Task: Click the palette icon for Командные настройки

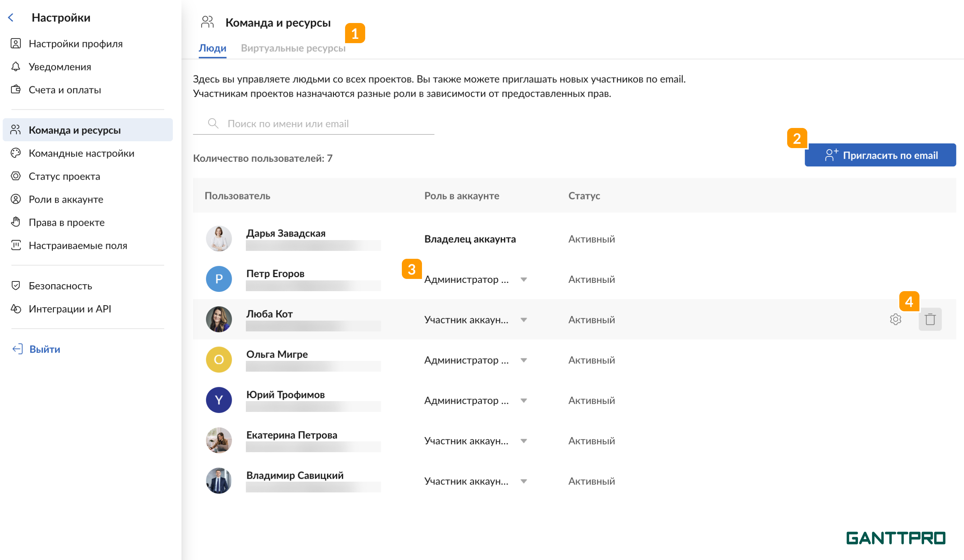Action: (16, 153)
